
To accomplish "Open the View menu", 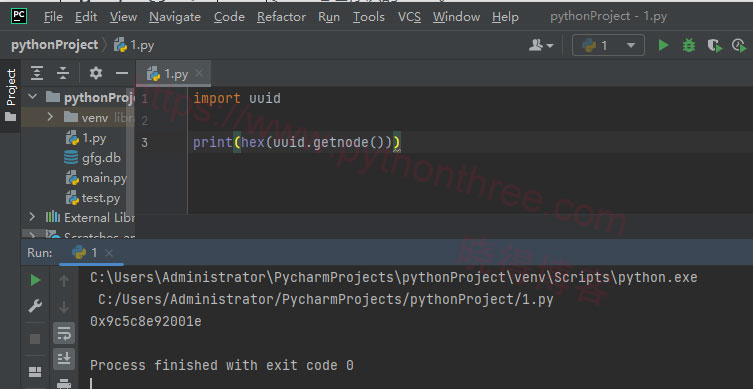I will pos(123,17).
